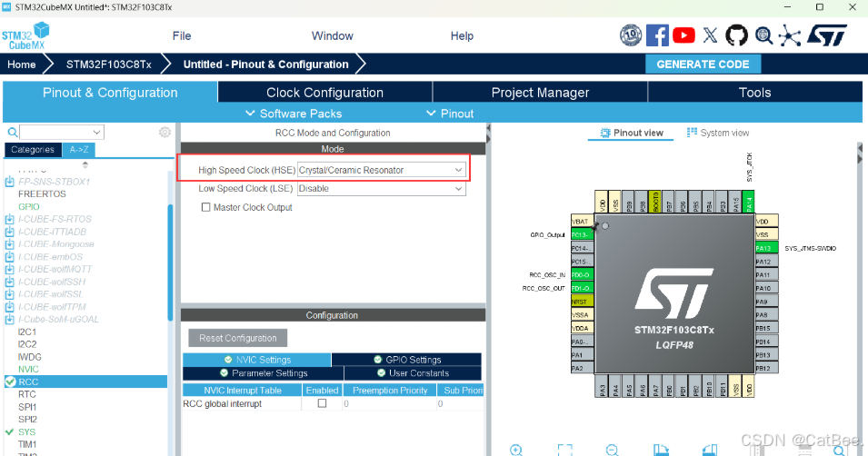Image resolution: width=868 pixels, height=456 pixels.
Task: Fit the pinout to the window with the frame icon
Action: pyautogui.click(x=564, y=450)
